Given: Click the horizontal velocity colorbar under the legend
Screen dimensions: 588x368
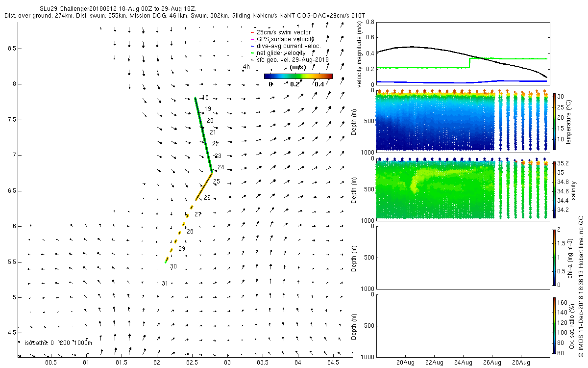Looking at the screenshot, I should [x=298, y=76].
